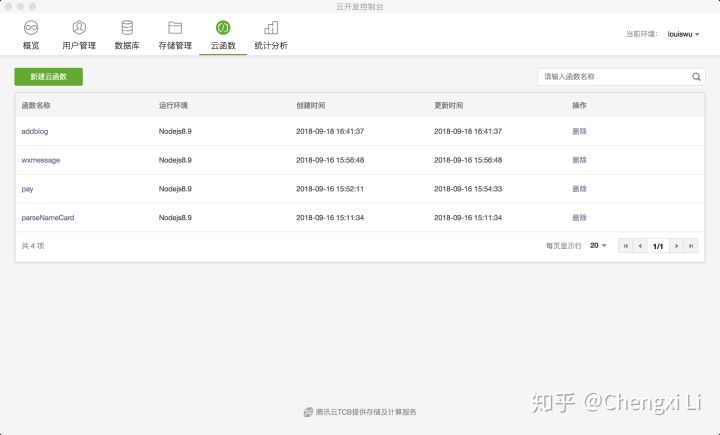Select parseNameCard's created time 2018-09-16 15:11:34
The width and height of the screenshot is (720, 435).
tap(330, 218)
